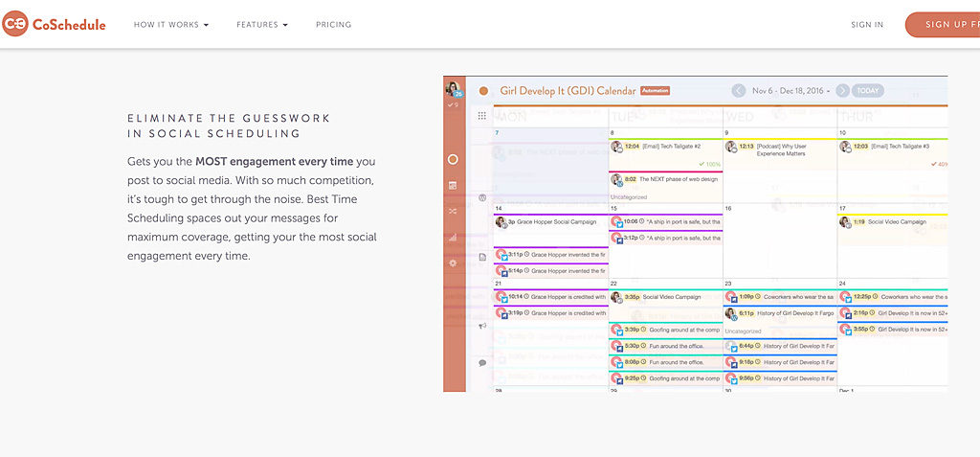Screen dimensions: 980x457
Task: Open the How It Works dropdown
Action: point(171,25)
